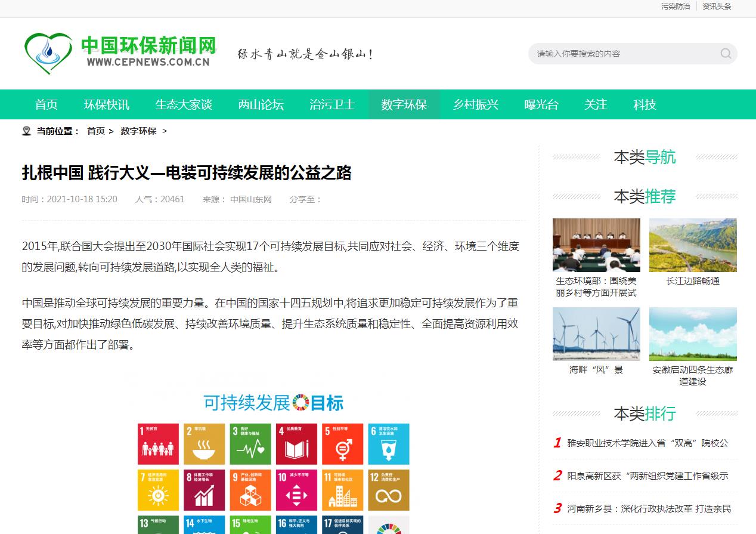Click SDG tile 6 清洁饮水
Viewport: 756px width, 534px height.
(389, 444)
